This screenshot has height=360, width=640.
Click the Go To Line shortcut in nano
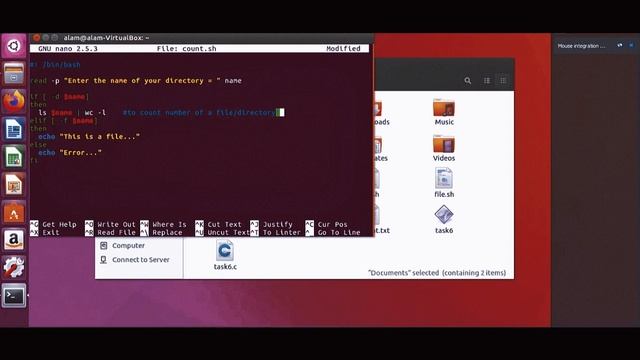(x=333, y=233)
